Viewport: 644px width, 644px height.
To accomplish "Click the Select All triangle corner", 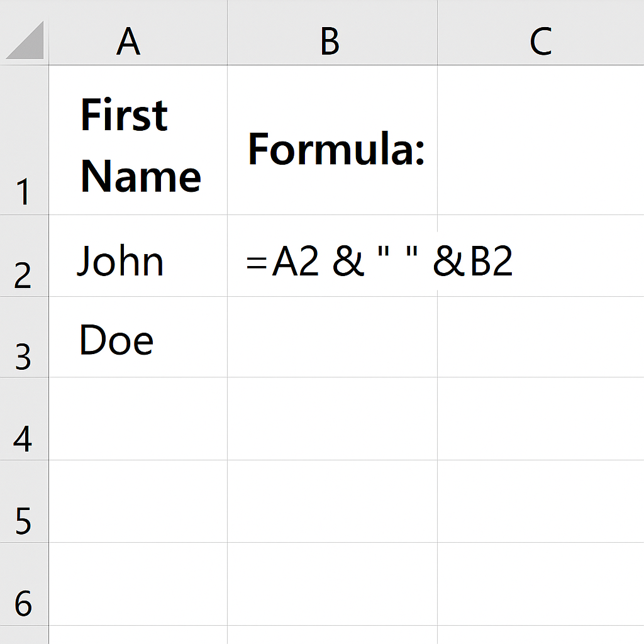I will click(x=25, y=40).
